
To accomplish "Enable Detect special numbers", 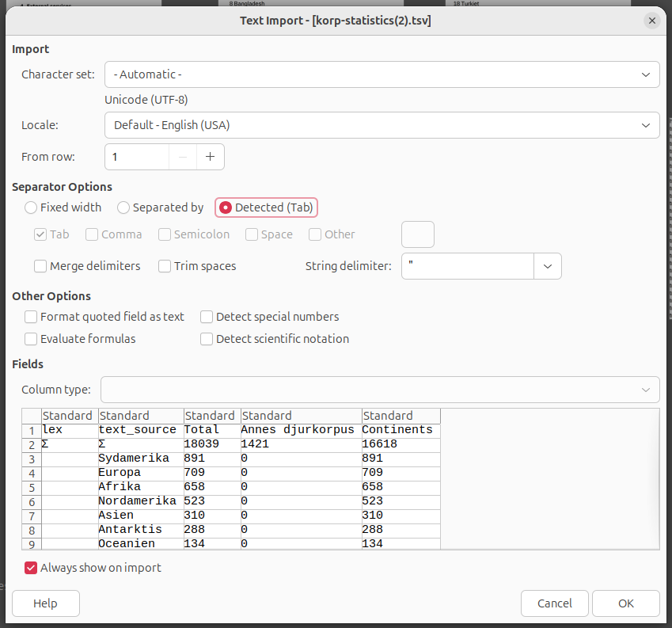I will [270, 317].
